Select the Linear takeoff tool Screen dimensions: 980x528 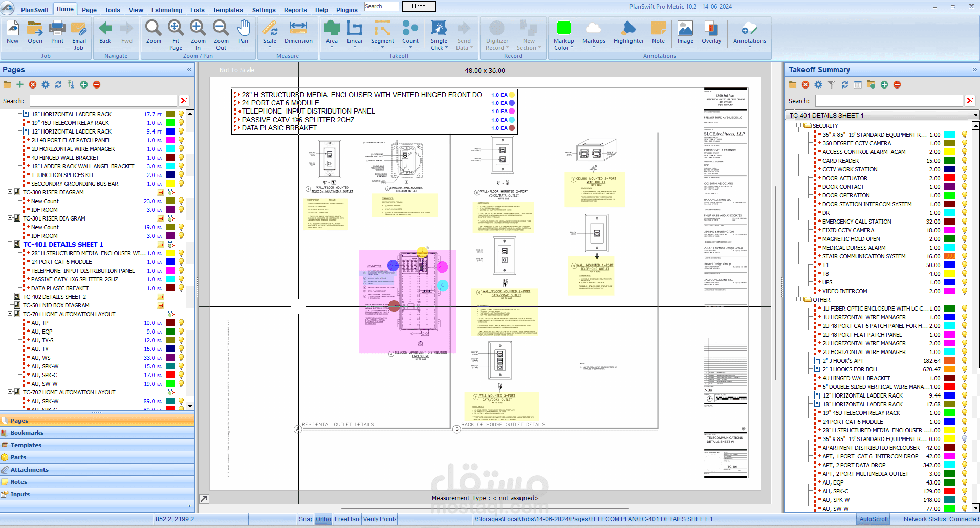[355, 34]
